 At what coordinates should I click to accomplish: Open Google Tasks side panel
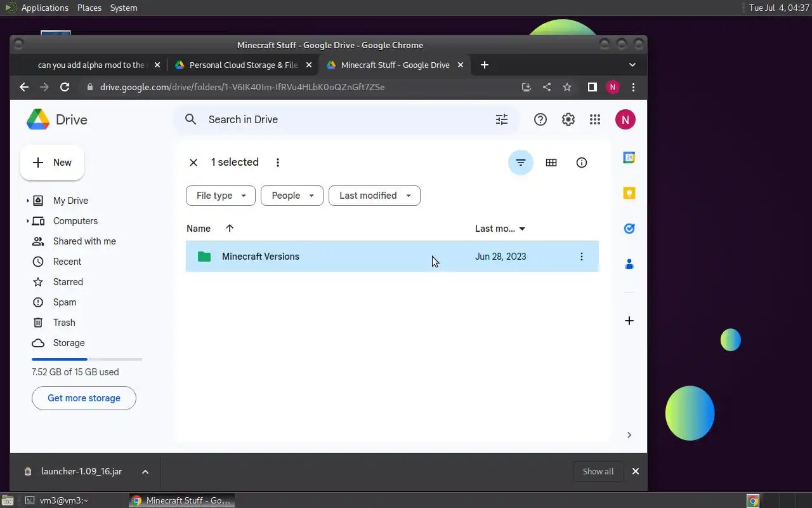pyautogui.click(x=629, y=229)
